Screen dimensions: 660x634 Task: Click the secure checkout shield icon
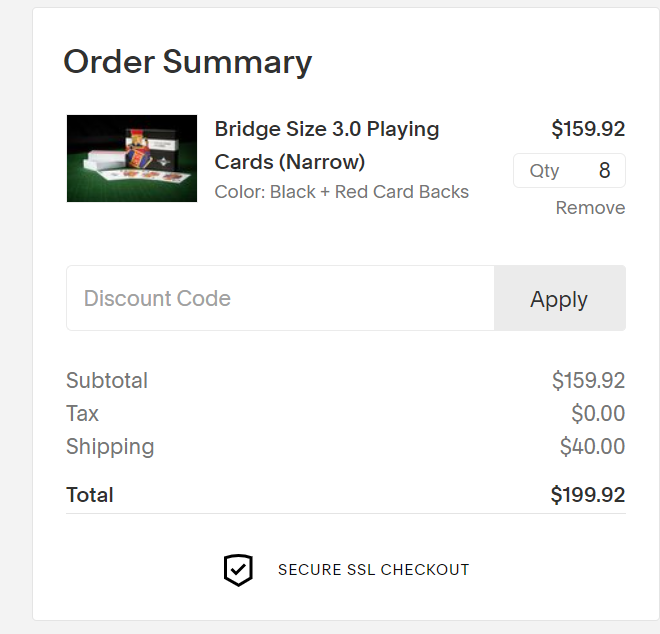238,570
